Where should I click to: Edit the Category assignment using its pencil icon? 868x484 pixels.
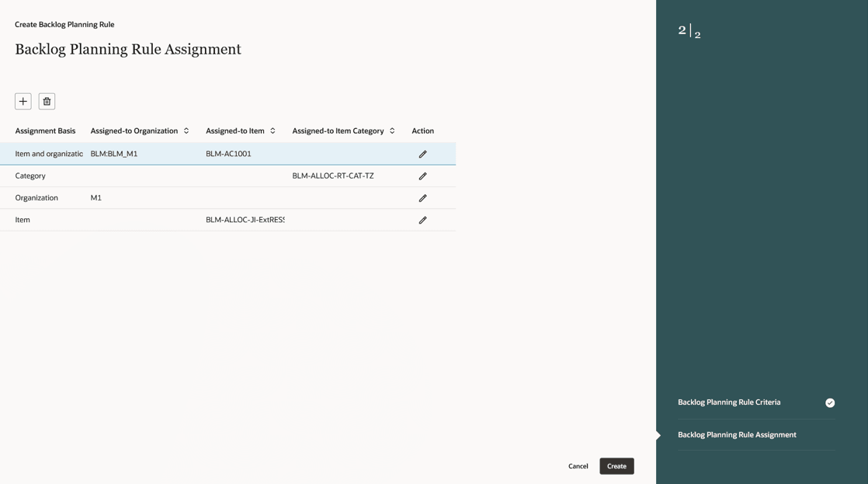point(422,176)
